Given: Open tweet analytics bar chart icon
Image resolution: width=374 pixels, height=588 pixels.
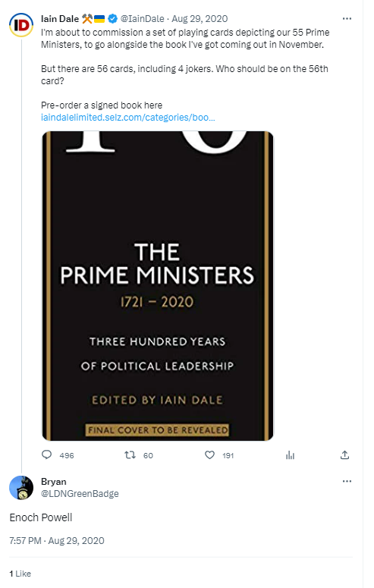Looking at the screenshot, I should [290, 455].
